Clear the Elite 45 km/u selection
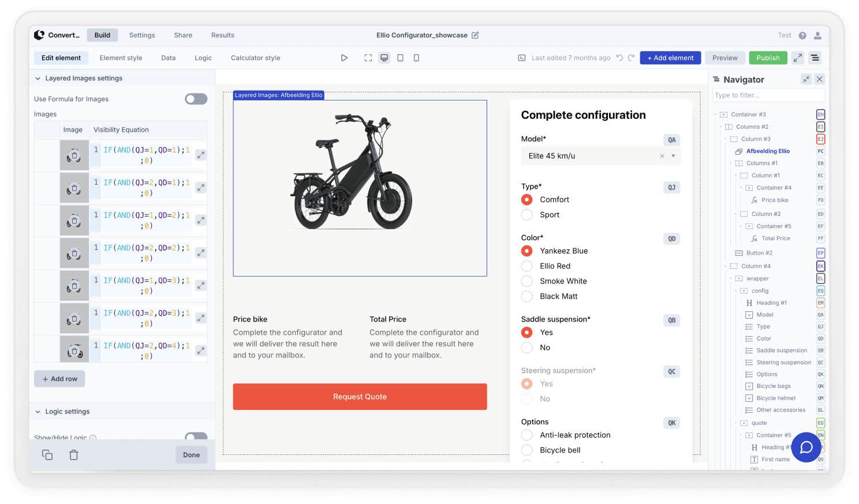Viewport: 859px width, 504px height. [x=662, y=156]
